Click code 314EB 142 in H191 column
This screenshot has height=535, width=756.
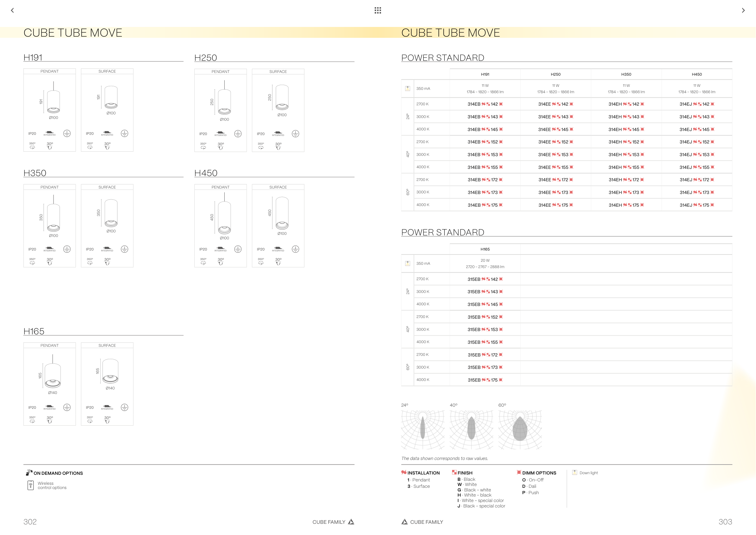tap(485, 104)
